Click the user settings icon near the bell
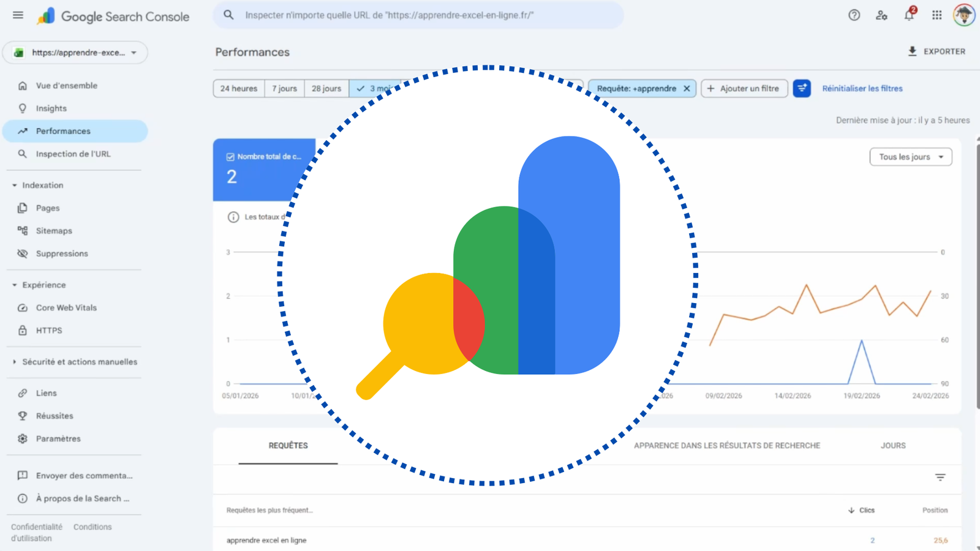The height and width of the screenshot is (551, 980). tap(881, 15)
